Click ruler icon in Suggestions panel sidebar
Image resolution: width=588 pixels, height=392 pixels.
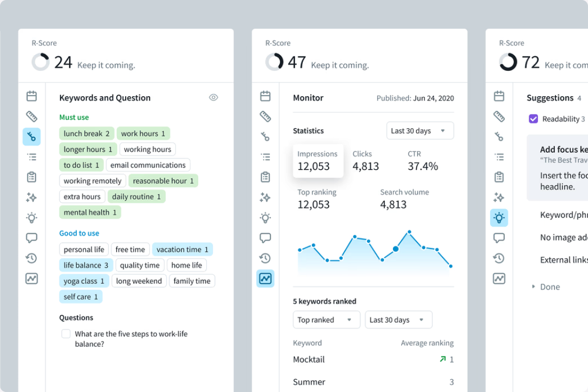coord(499,117)
